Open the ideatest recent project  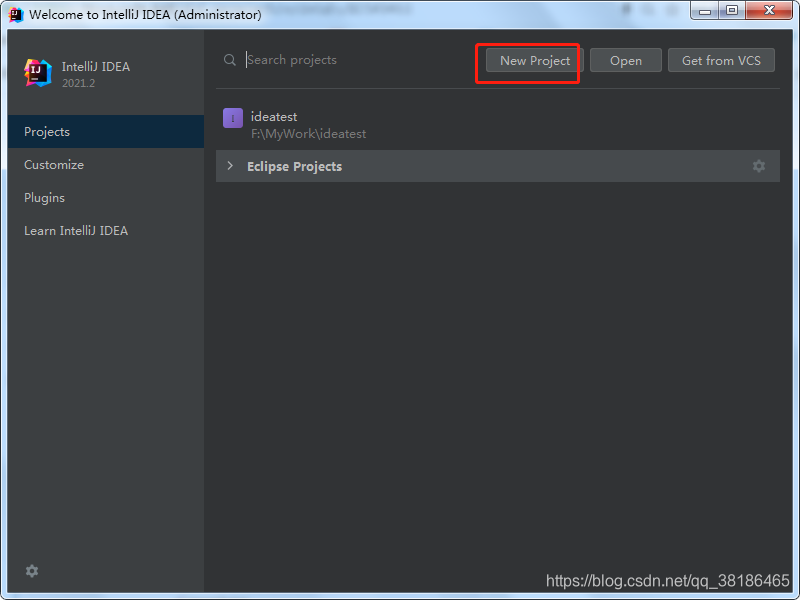[x=497, y=125]
